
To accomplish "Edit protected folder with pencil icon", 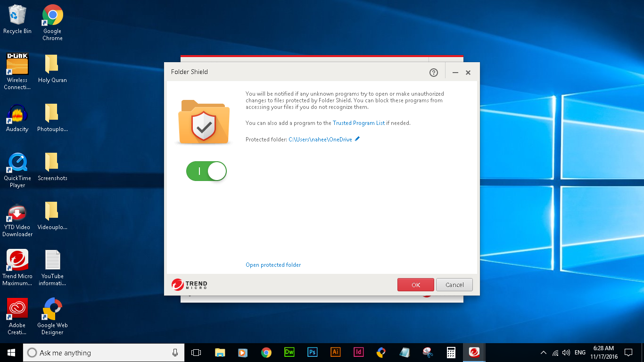I will (357, 139).
